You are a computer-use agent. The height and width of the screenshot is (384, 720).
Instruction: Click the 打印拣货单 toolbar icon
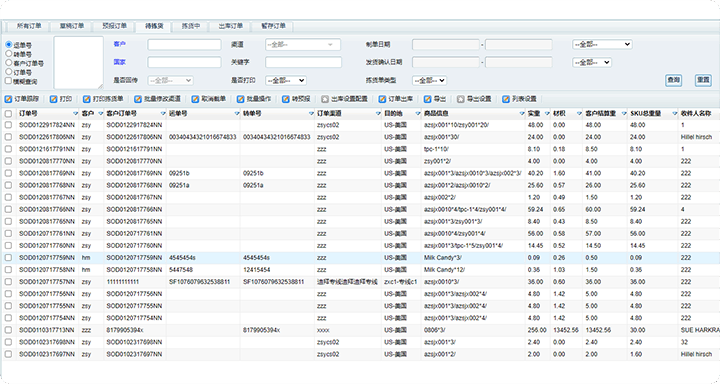87,99
